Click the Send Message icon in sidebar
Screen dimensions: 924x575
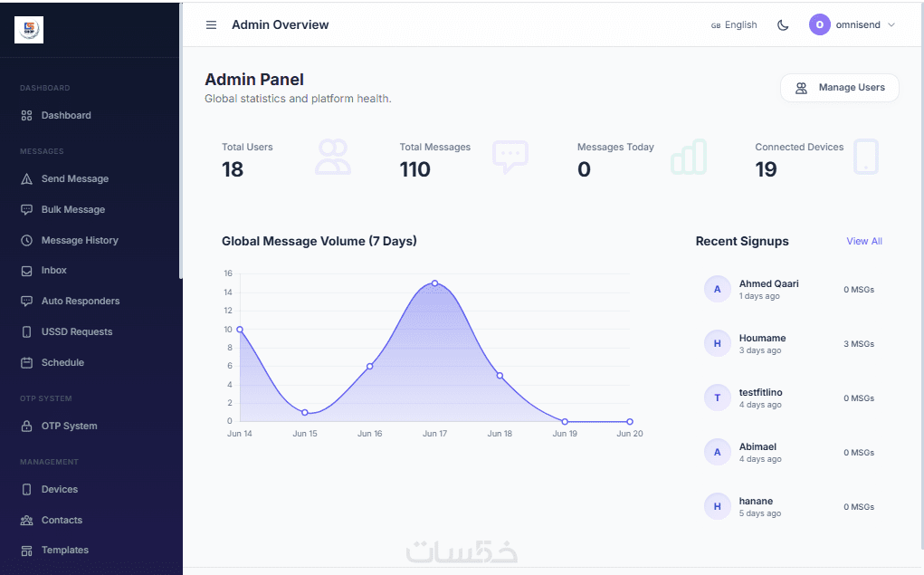(x=26, y=178)
